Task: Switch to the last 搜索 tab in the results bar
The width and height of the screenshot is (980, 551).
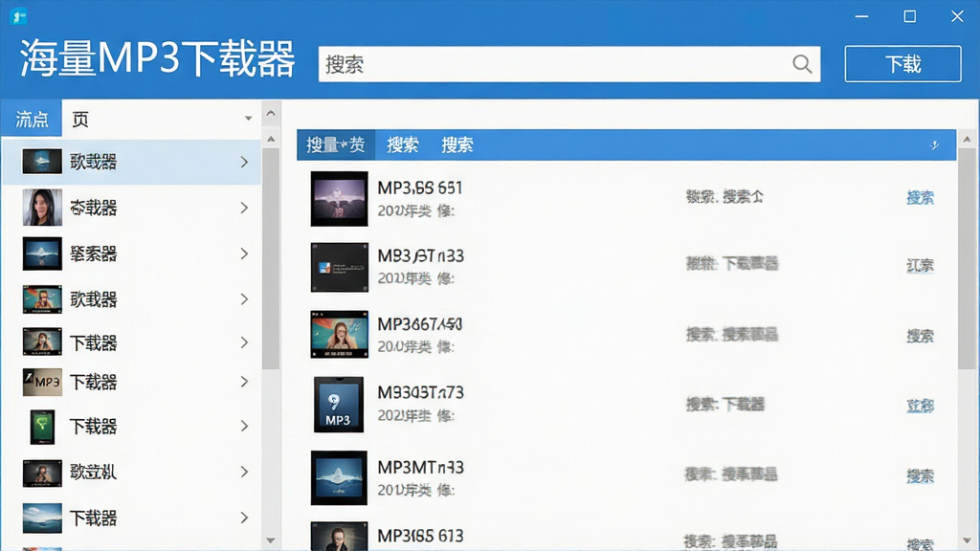Action: (457, 145)
